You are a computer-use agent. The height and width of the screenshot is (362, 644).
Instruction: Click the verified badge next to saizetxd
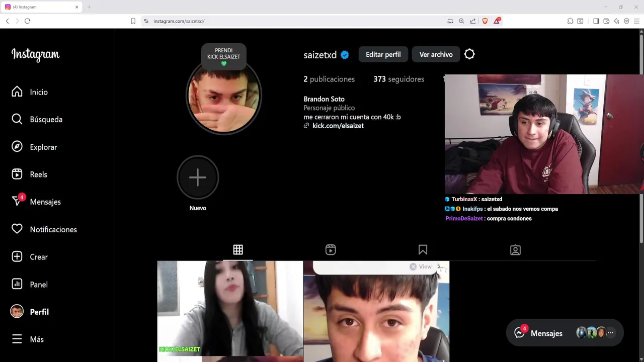coord(345,55)
